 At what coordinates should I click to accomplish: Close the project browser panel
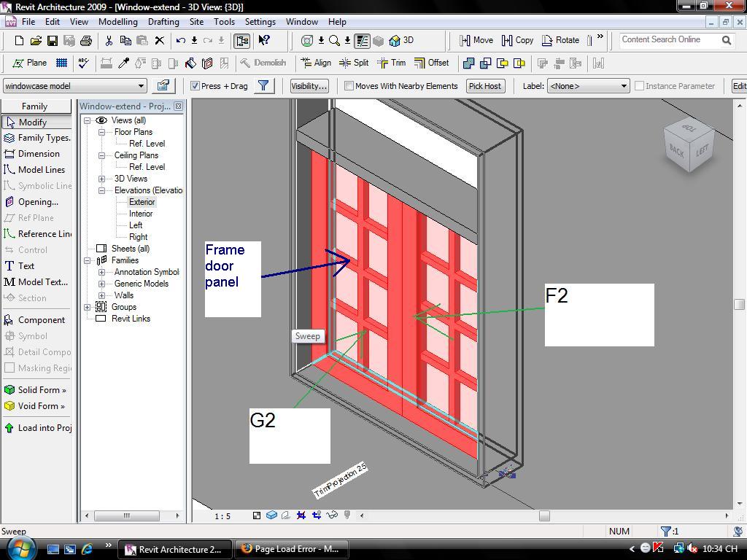coord(178,106)
